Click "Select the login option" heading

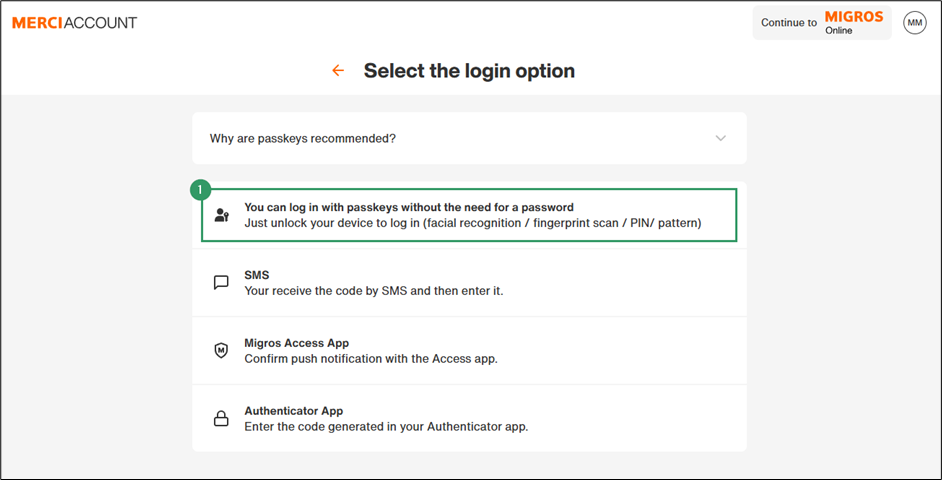(x=469, y=71)
